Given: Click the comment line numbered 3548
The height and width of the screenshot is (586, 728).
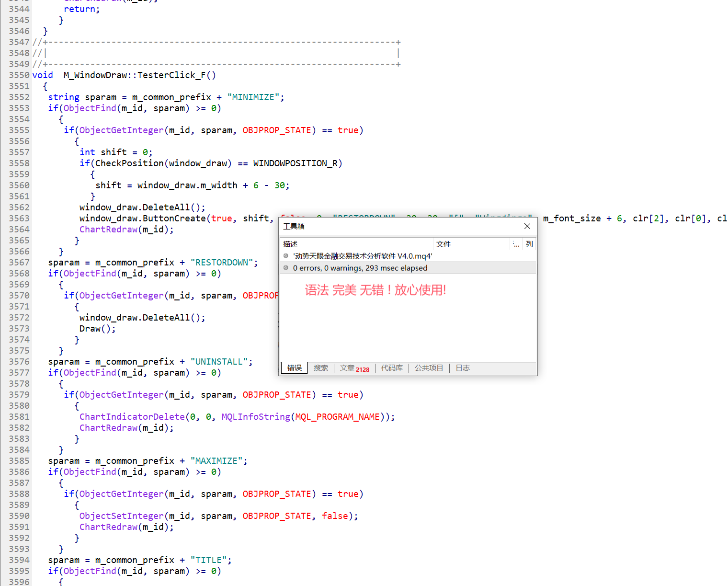Looking at the screenshot, I should click(x=216, y=53).
